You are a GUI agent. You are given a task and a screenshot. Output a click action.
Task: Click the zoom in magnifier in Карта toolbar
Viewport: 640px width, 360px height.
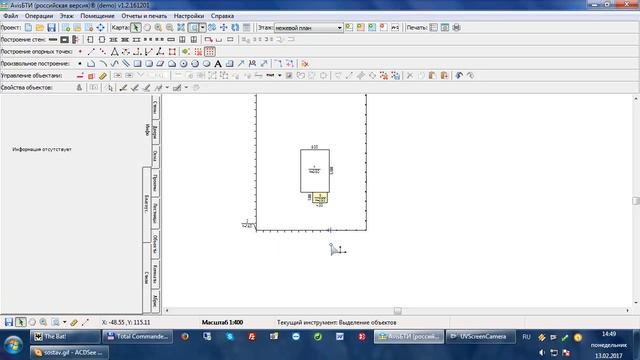click(158, 27)
